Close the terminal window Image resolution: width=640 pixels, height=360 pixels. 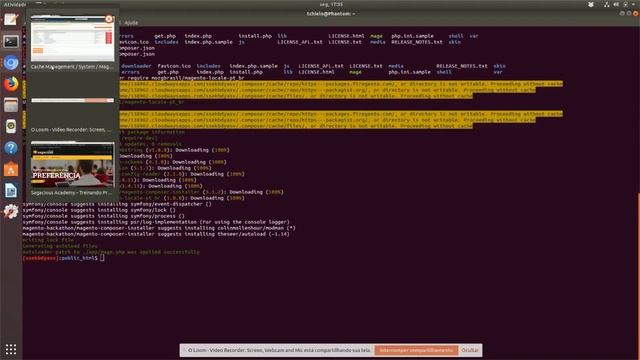[x=636, y=13]
